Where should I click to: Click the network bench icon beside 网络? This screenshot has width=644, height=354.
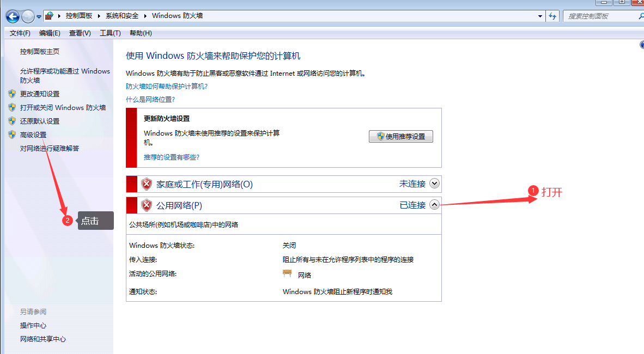coord(287,273)
